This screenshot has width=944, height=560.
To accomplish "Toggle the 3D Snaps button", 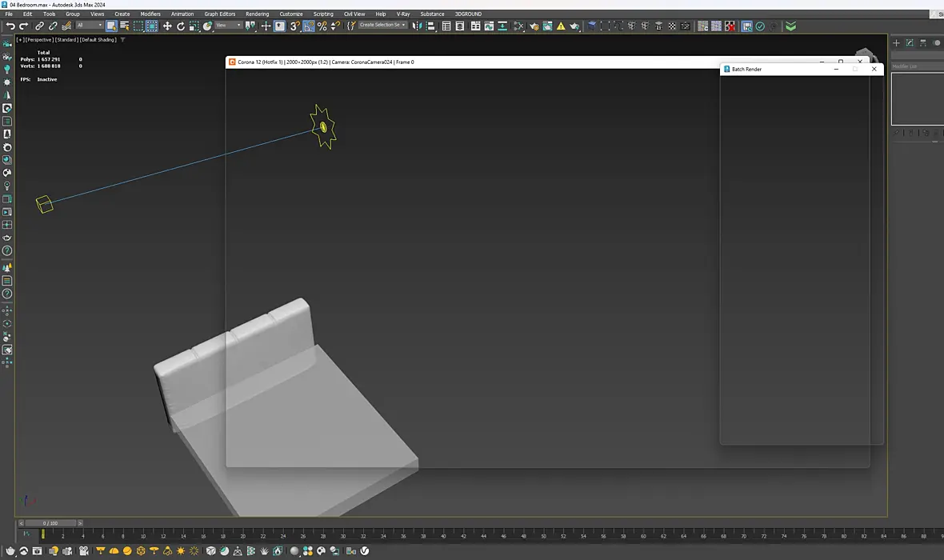I will tap(295, 26).
